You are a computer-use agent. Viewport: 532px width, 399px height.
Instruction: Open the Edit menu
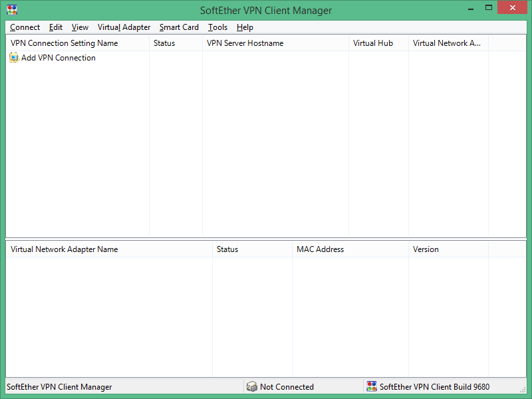[56, 27]
